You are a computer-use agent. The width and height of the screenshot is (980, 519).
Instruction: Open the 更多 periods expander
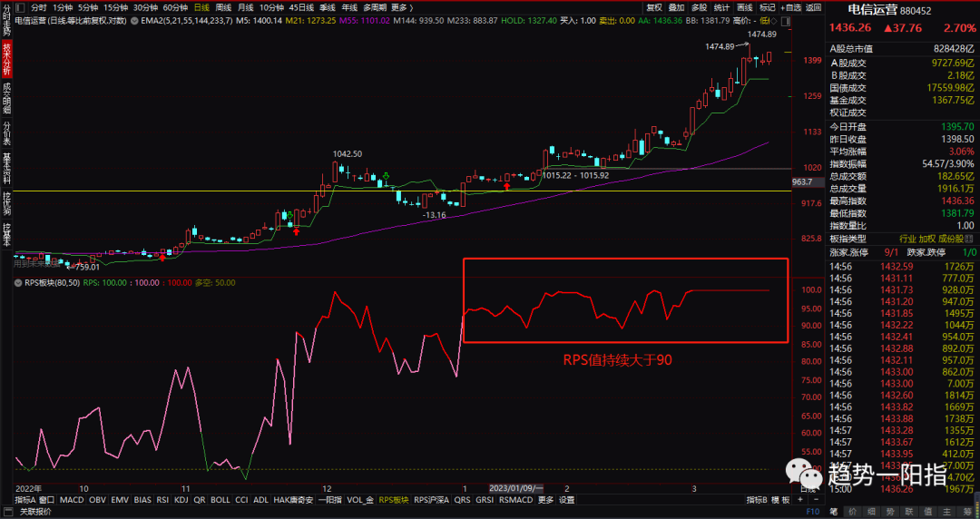(x=402, y=7)
